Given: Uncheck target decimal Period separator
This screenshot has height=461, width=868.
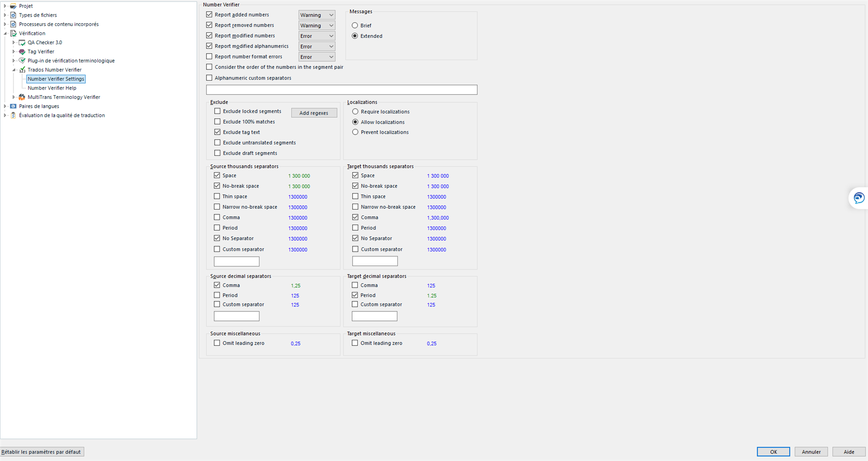Looking at the screenshot, I should (x=355, y=295).
